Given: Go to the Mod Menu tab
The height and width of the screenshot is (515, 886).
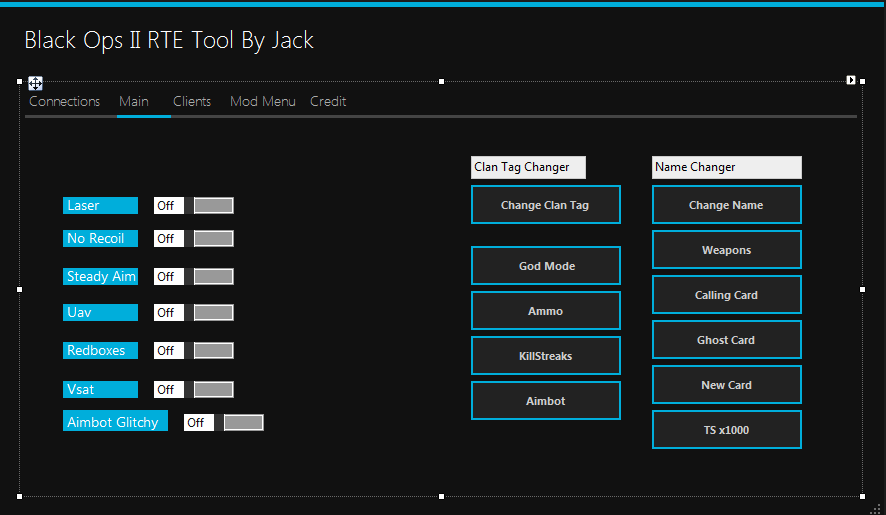Looking at the screenshot, I should (x=263, y=101).
